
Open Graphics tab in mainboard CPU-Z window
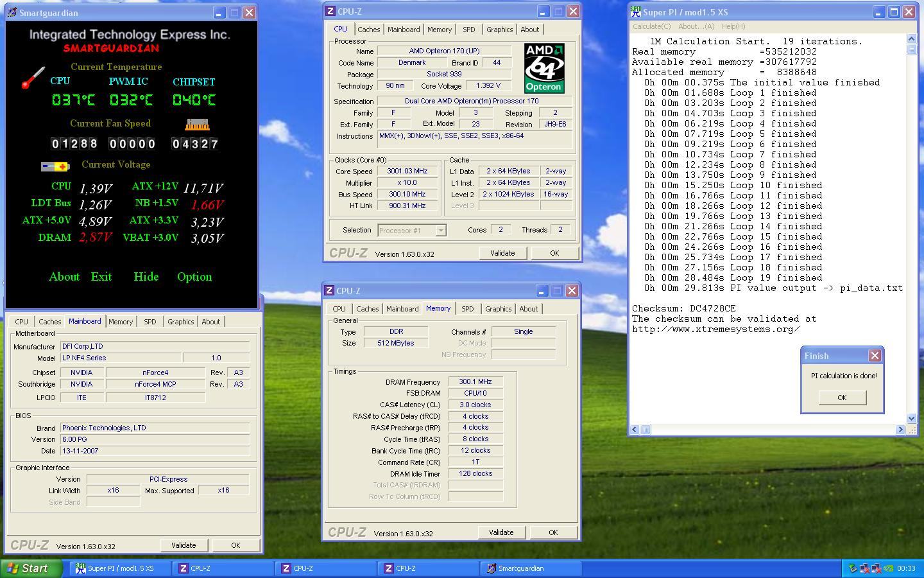[x=180, y=322]
